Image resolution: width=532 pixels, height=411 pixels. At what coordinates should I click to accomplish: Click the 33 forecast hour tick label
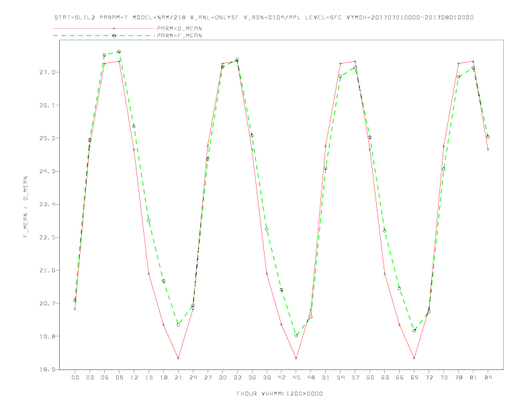237,377
